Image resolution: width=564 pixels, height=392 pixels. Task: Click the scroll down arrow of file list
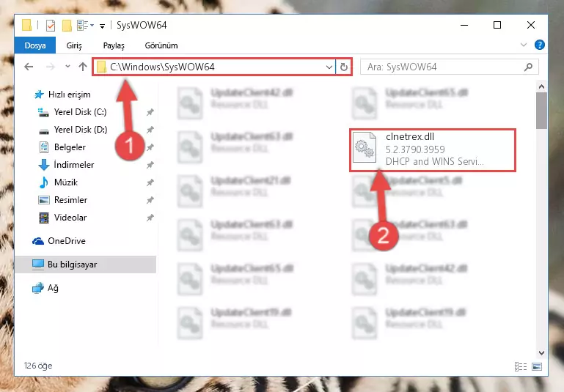(541, 353)
